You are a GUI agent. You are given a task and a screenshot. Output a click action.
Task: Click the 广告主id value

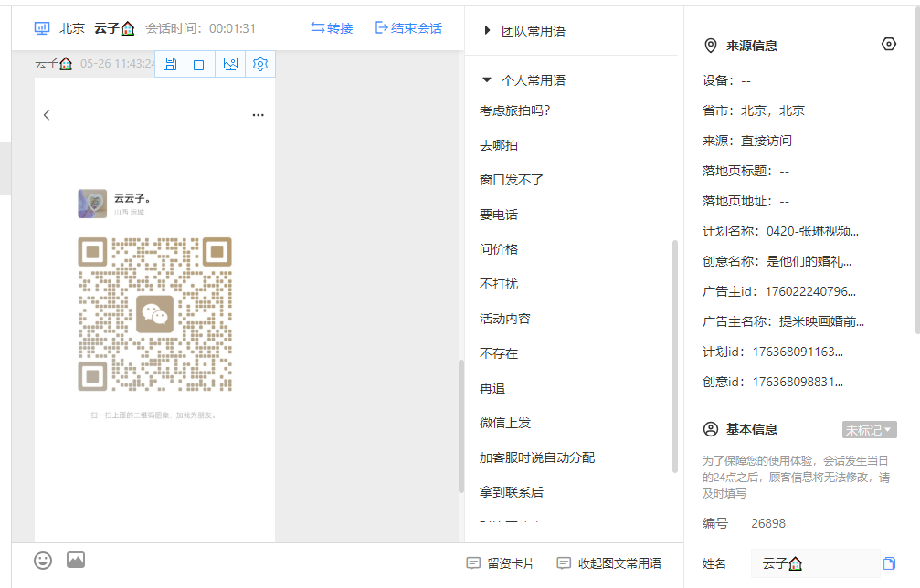[x=811, y=291]
